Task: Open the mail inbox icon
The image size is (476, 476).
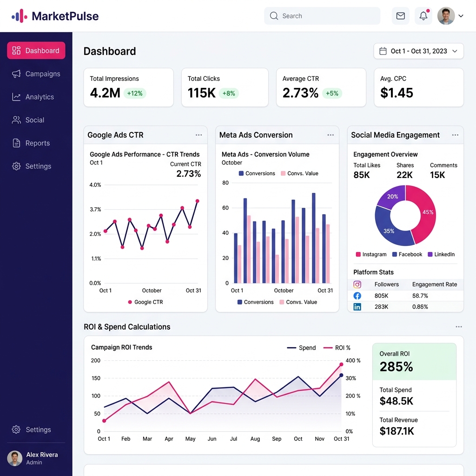Action: pyautogui.click(x=400, y=16)
